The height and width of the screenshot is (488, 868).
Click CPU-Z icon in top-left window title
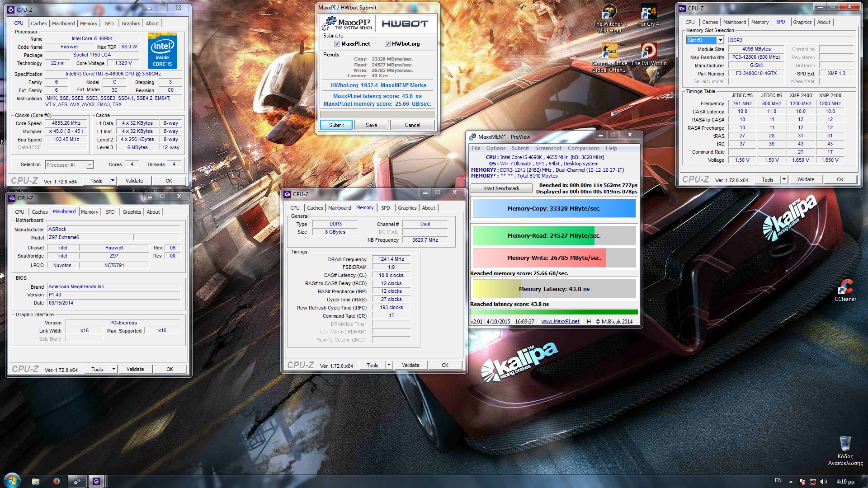click(x=11, y=9)
